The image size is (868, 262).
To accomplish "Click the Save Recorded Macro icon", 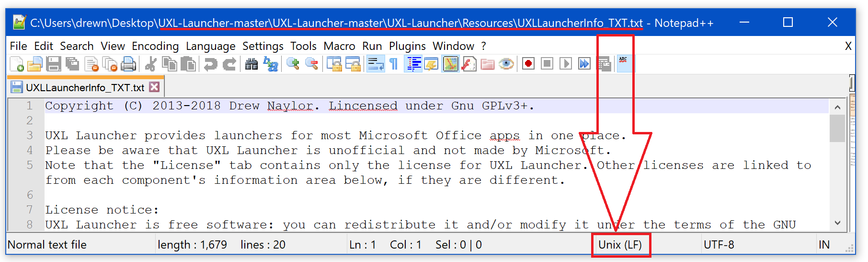I will (604, 64).
